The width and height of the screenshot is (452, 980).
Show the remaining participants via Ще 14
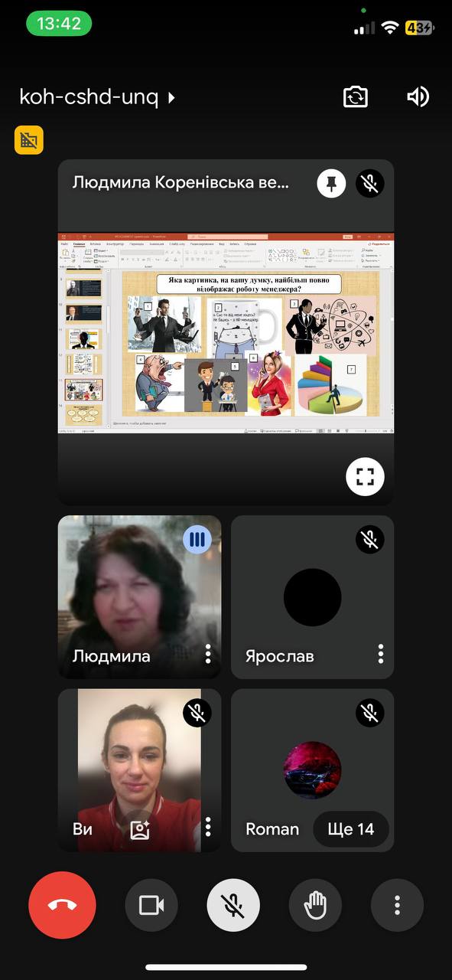350,829
